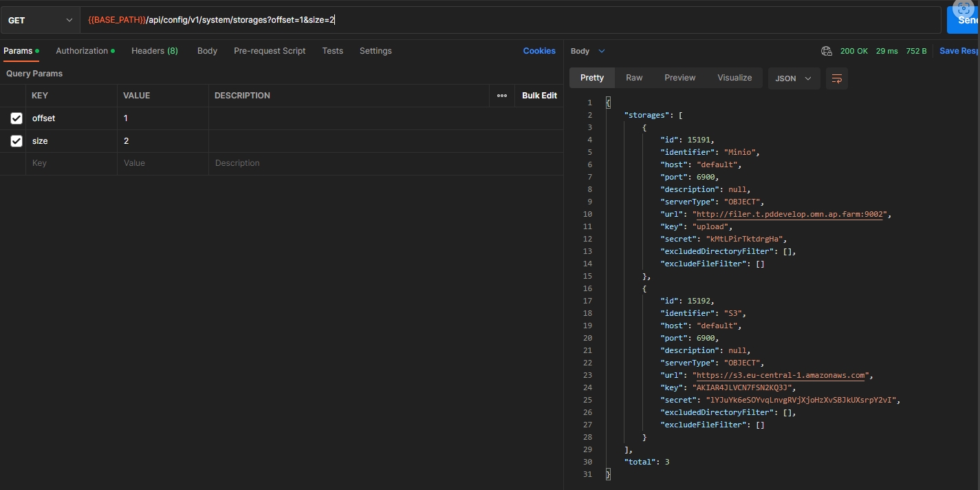980x490 pixels.
Task: Uncheck the offset query param checkbox
Action: tap(17, 118)
